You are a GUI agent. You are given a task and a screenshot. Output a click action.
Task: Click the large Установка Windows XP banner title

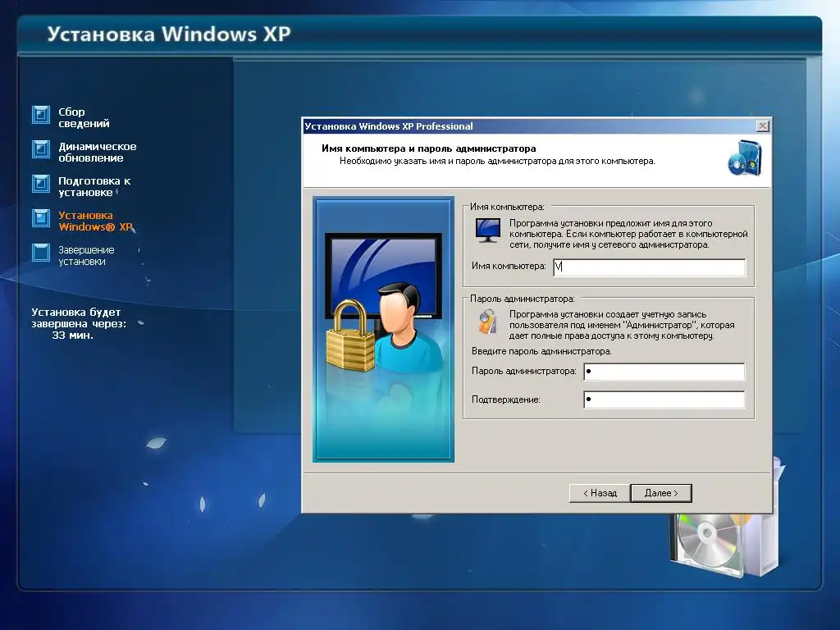click(169, 34)
